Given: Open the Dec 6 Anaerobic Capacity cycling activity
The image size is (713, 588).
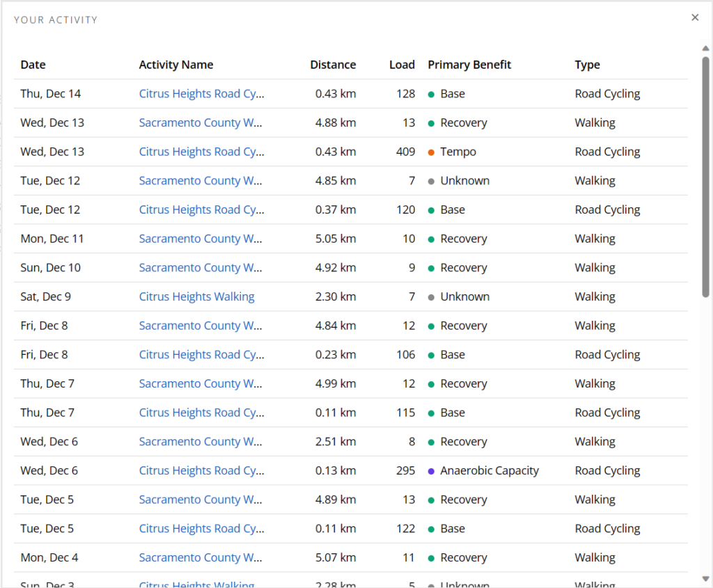Looking at the screenshot, I should [202, 470].
